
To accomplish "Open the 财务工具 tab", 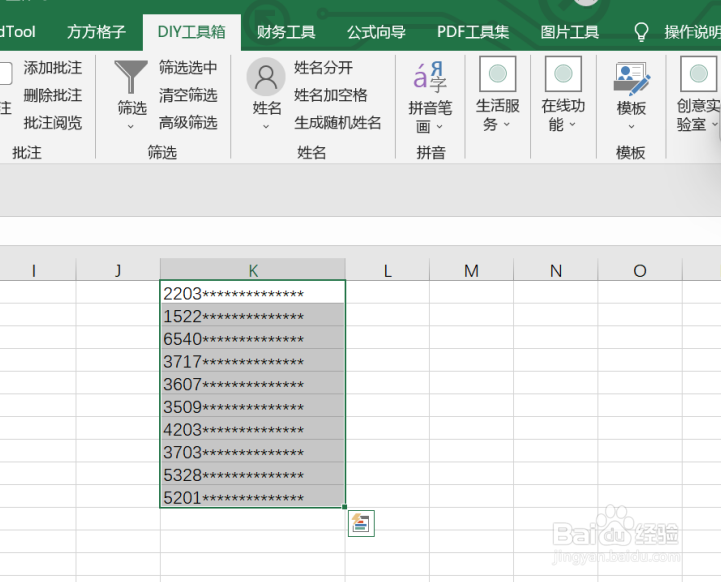I will pos(286,32).
